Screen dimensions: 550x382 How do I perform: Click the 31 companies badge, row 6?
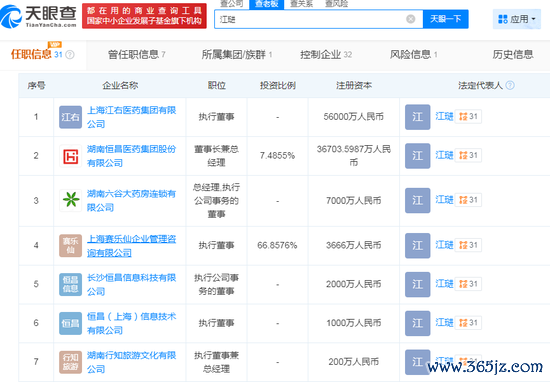(x=468, y=323)
